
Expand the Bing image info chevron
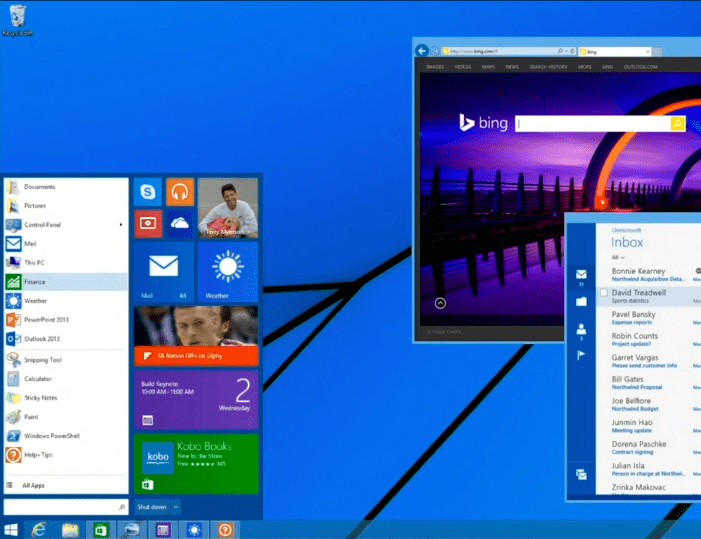pyautogui.click(x=440, y=303)
